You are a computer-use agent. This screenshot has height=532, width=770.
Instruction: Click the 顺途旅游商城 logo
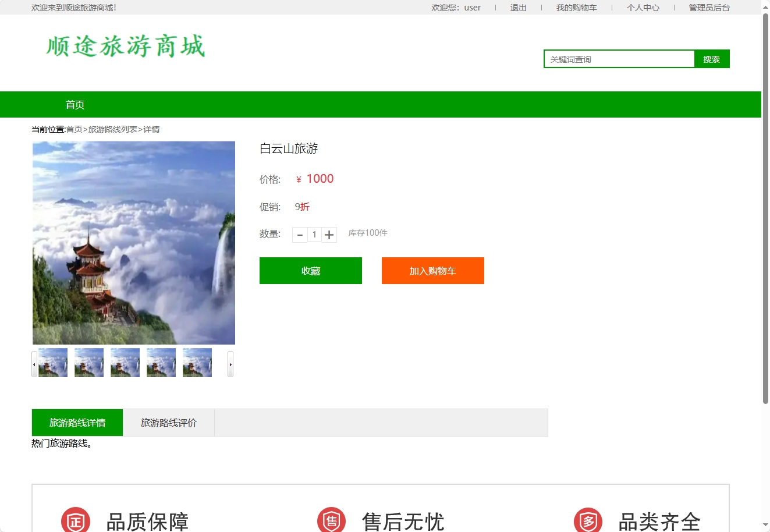pos(124,47)
